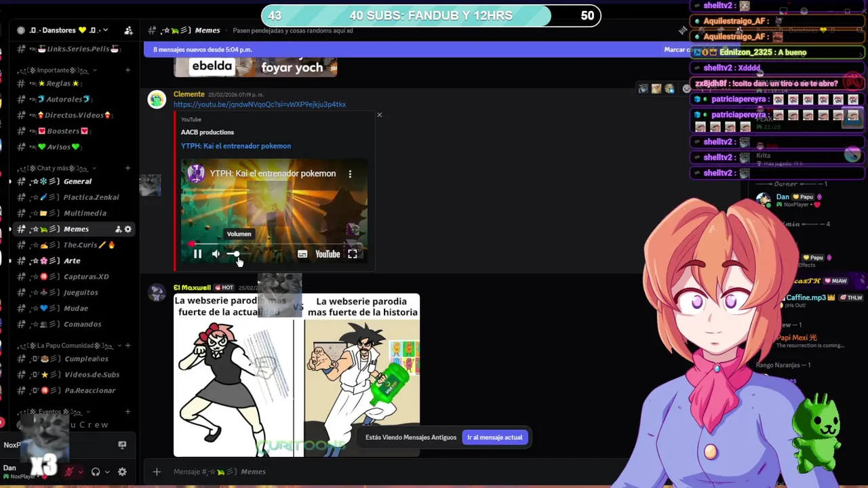
Task: Click Ir al mensaje actual button
Action: pos(495,437)
